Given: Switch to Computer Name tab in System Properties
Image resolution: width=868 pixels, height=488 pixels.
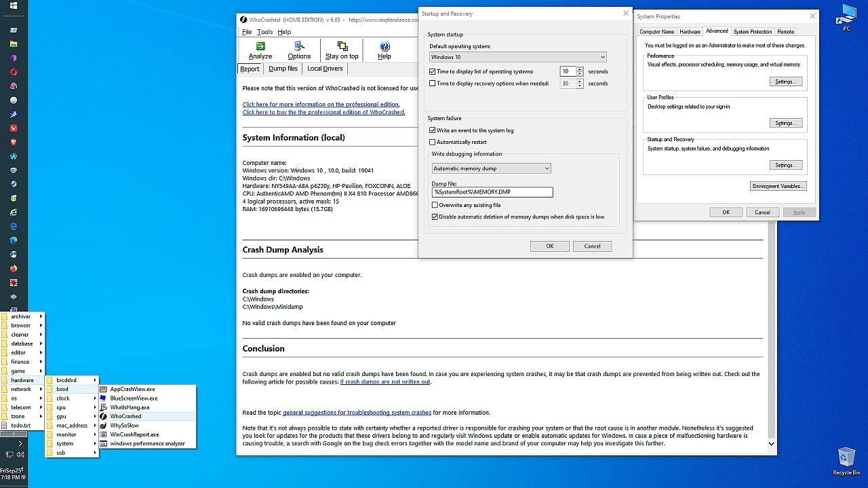Looking at the screenshot, I should [x=656, y=32].
